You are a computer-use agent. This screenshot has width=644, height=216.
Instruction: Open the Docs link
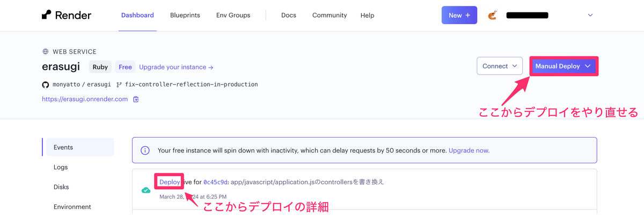tap(289, 15)
